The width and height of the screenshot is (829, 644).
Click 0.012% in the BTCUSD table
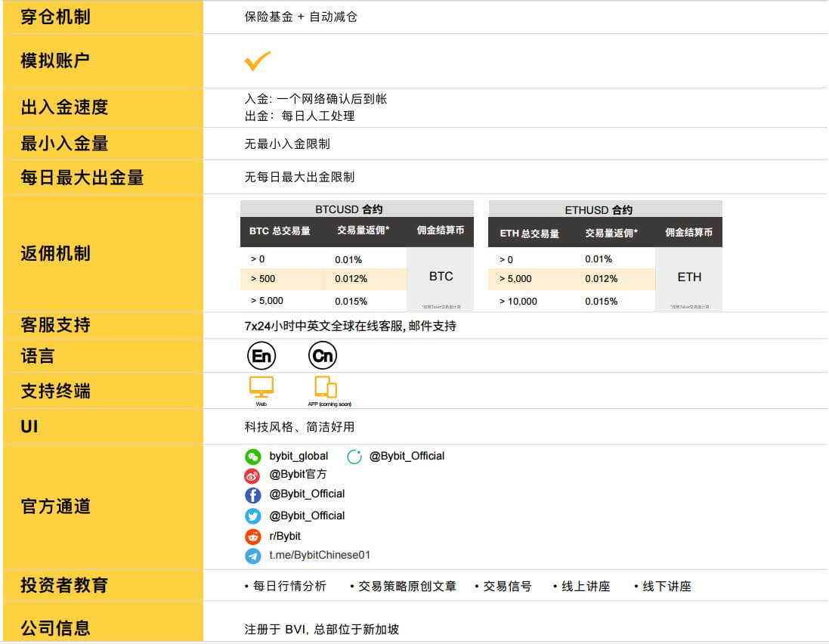351,279
